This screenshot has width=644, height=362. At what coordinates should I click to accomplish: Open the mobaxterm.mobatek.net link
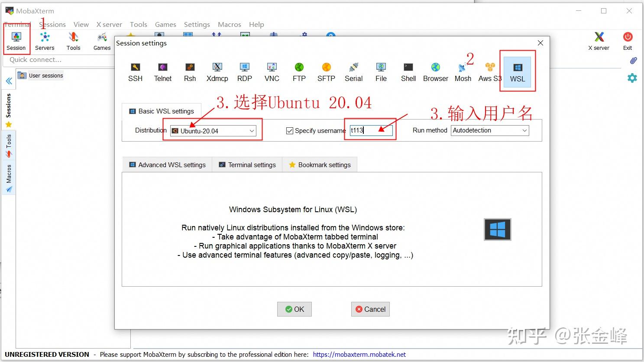click(359, 354)
